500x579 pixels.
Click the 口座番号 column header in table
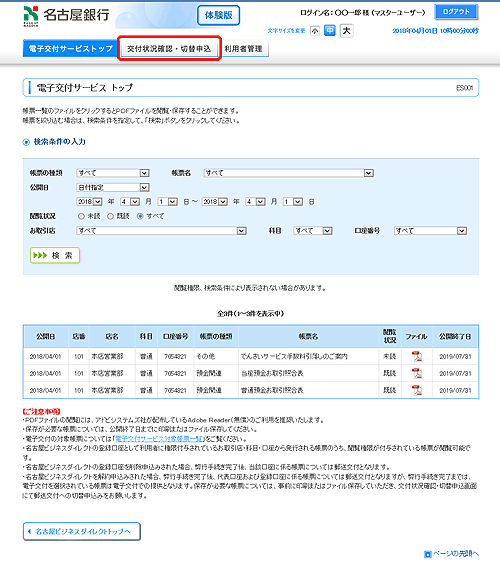click(x=175, y=336)
